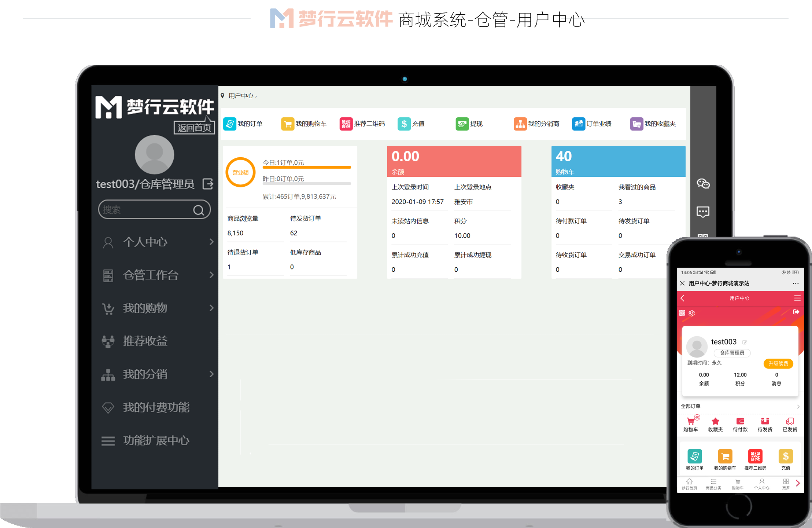Tap the QR code icon on phone

pyautogui.click(x=682, y=313)
